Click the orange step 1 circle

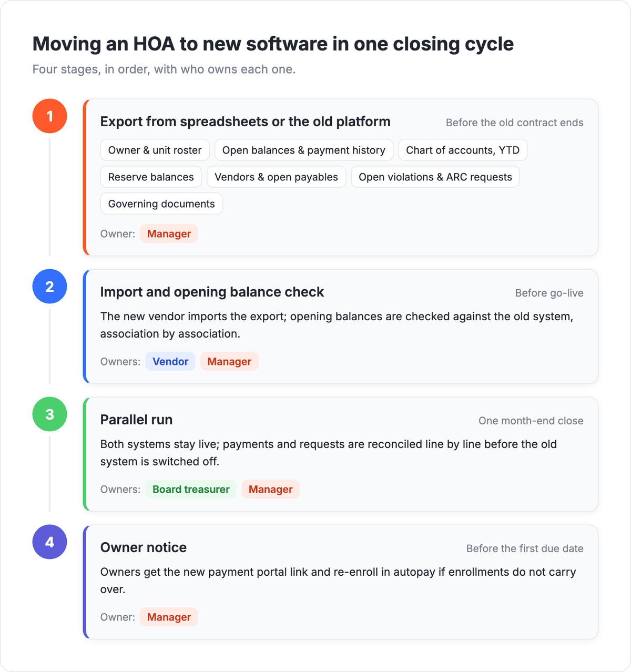(x=49, y=116)
